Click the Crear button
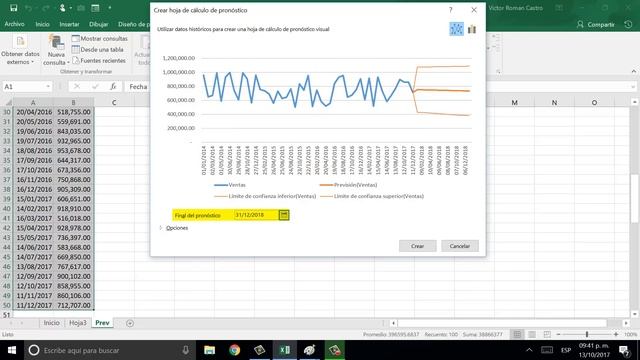This screenshot has width=640, height=360. (x=418, y=246)
